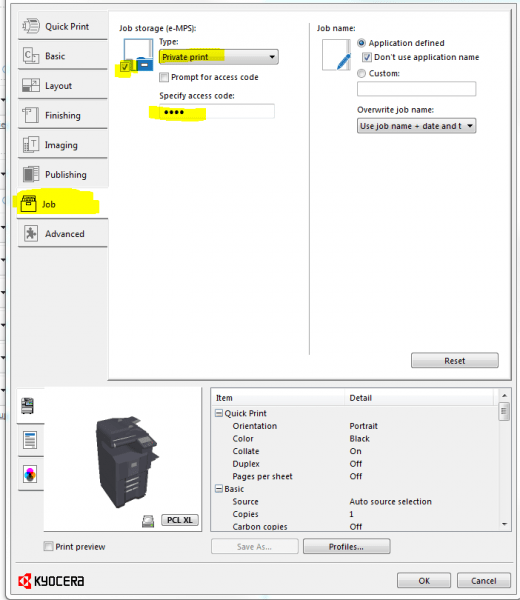Click the Cancel button
This screenshot has height=600, width=520.
pos(484,580)
